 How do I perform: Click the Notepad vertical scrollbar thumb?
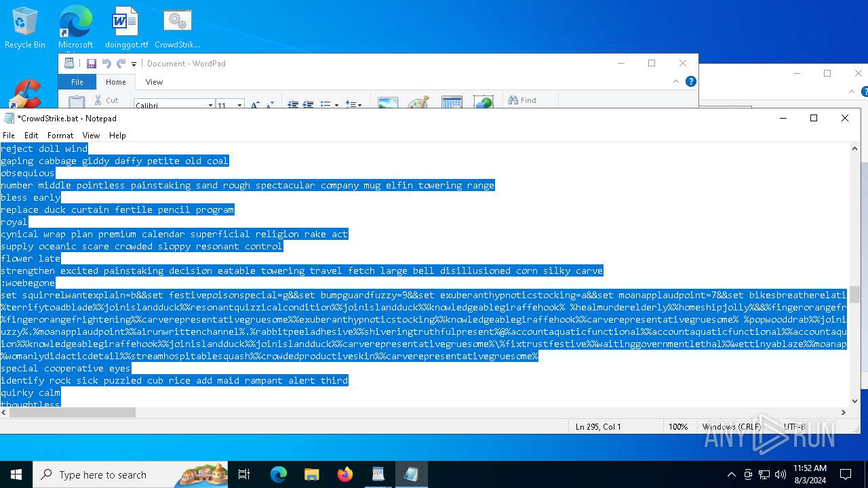pos(854,294)
